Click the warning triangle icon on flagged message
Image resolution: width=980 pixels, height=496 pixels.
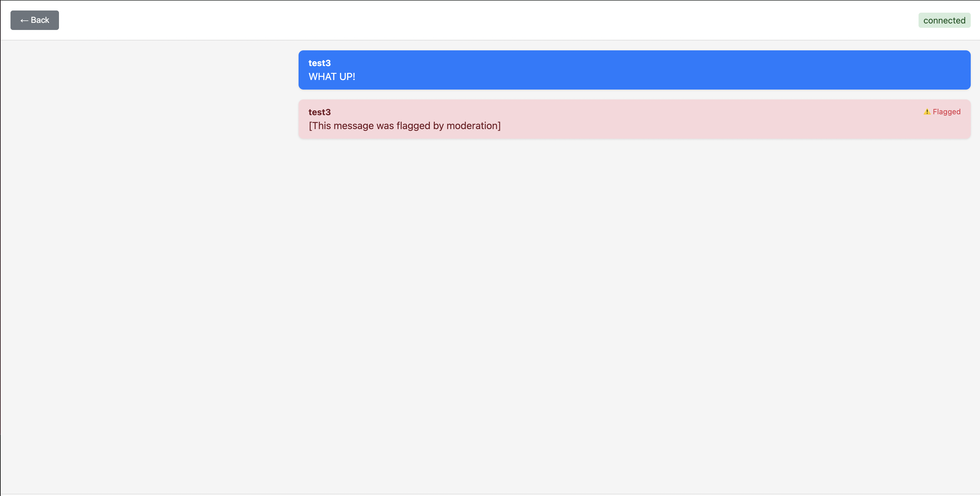[x=927, y=111]
